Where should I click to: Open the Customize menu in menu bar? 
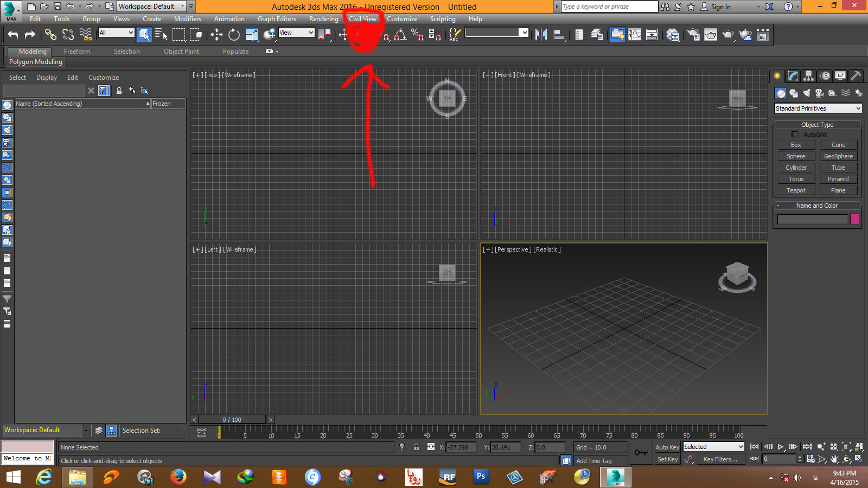click(402, 19)
